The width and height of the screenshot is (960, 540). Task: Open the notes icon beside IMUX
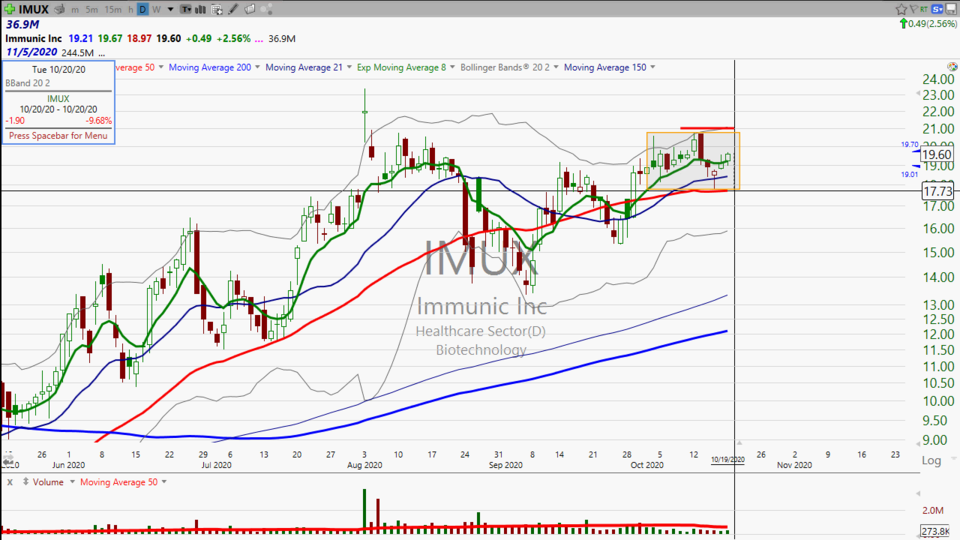(60, 9)
